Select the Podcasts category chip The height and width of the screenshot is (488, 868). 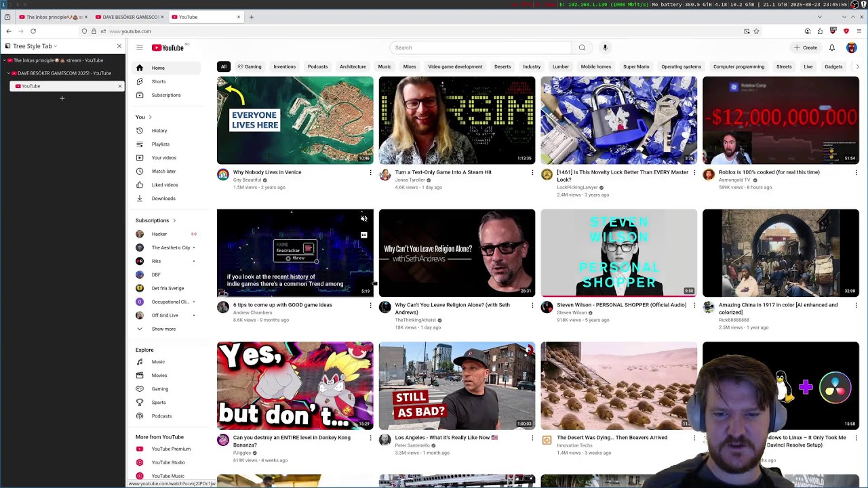point(317,66)
